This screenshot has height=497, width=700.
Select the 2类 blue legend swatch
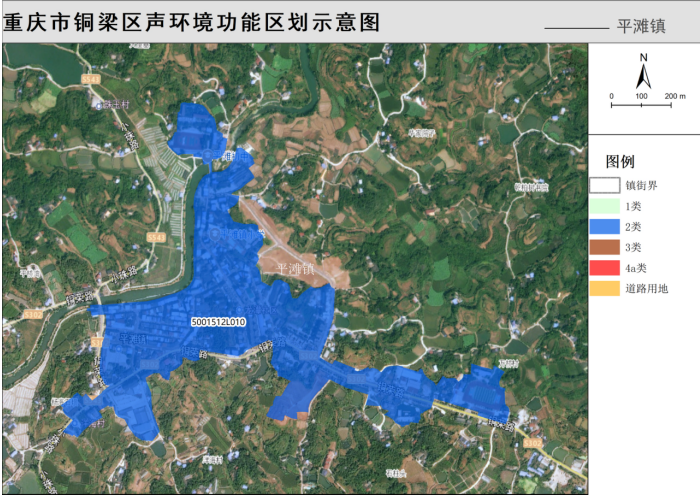(x=604, y=227)
